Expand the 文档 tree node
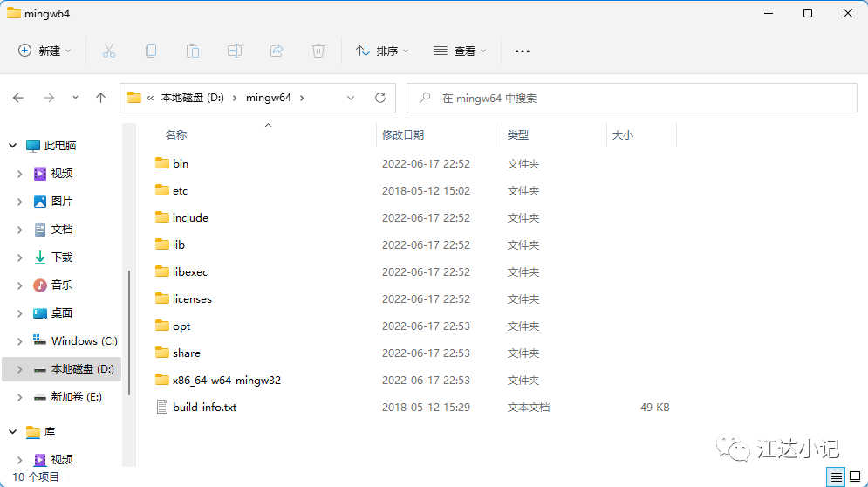Screen dimensions: 868x487 click(19, 230)
